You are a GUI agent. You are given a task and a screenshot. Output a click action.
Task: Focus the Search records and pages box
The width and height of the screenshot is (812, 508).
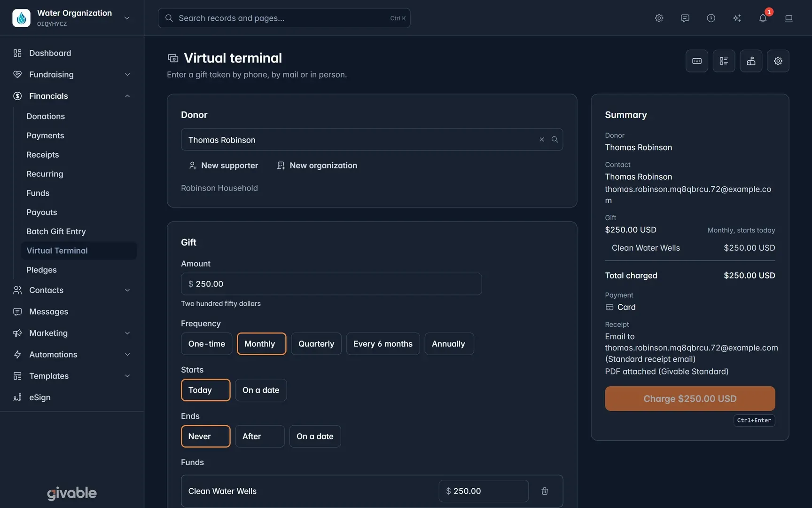(x=284, y=18)
